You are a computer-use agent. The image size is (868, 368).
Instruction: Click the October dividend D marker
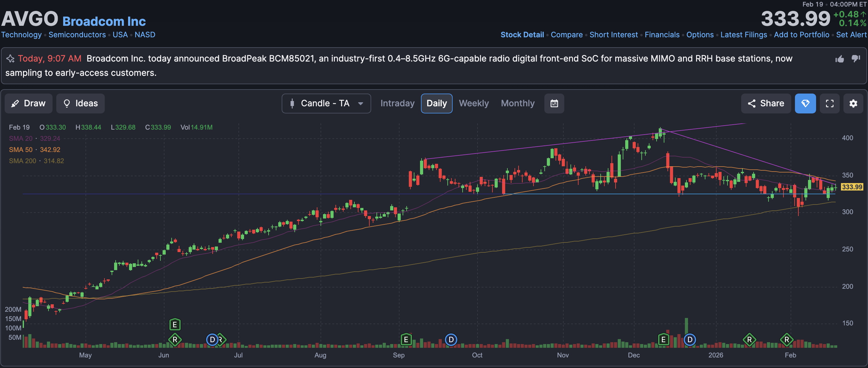(x=451, y=339)
